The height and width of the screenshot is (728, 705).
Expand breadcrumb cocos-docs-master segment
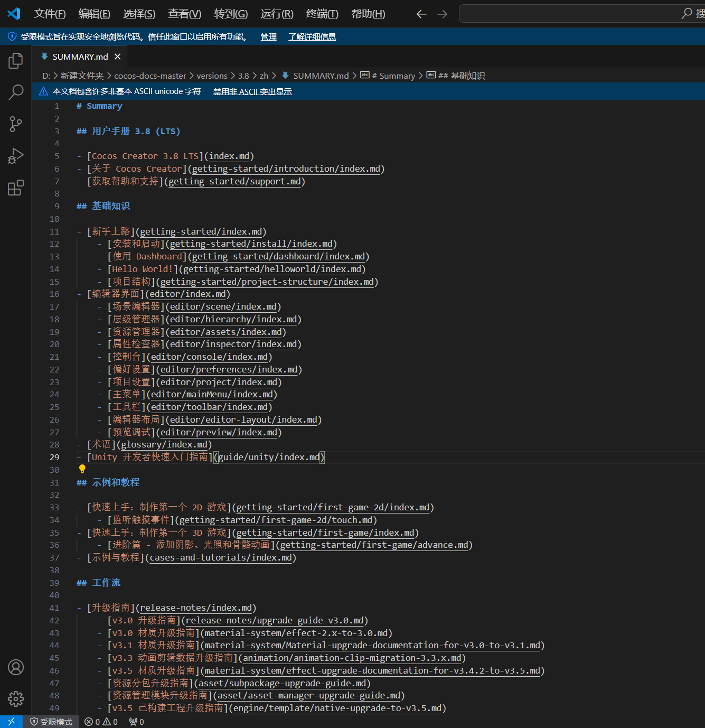coord(150,76)
